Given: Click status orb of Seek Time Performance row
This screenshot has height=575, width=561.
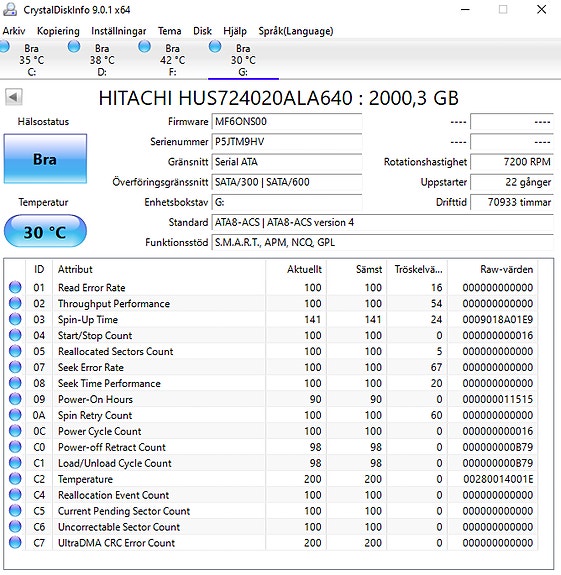Looking at the screenshot, I should click(x=15, y=383).
